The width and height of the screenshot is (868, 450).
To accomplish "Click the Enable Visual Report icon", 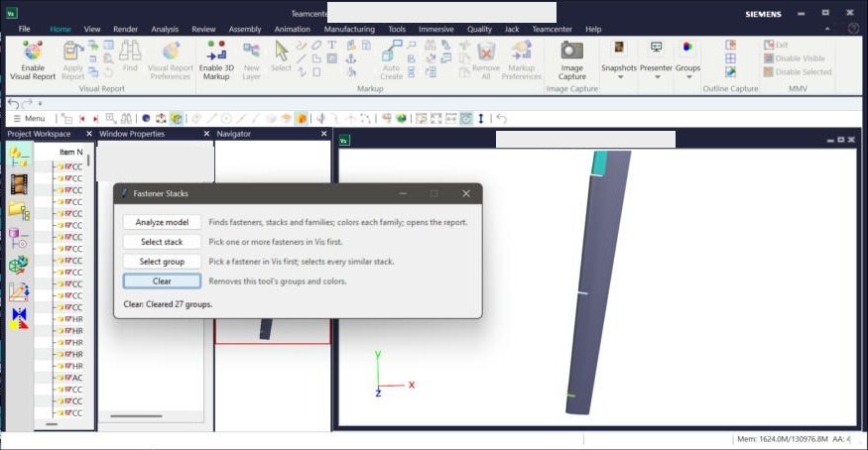I will (x=33, y=52).
